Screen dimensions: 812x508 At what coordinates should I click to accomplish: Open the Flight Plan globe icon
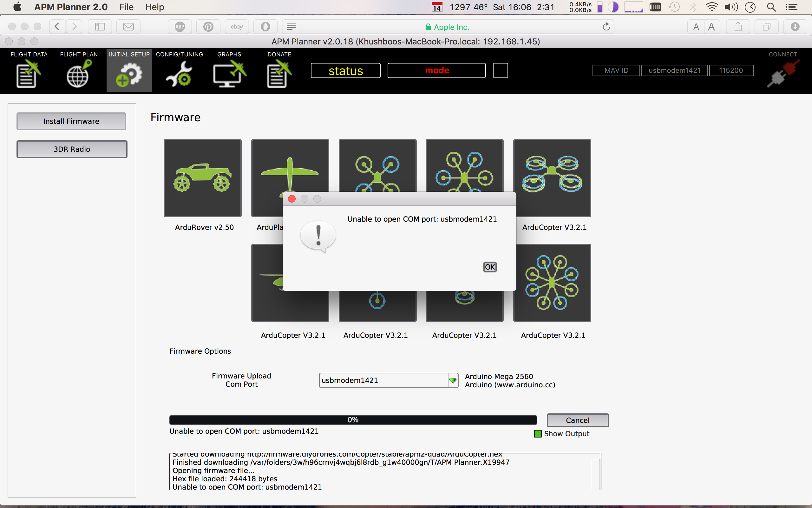[79, 74]
